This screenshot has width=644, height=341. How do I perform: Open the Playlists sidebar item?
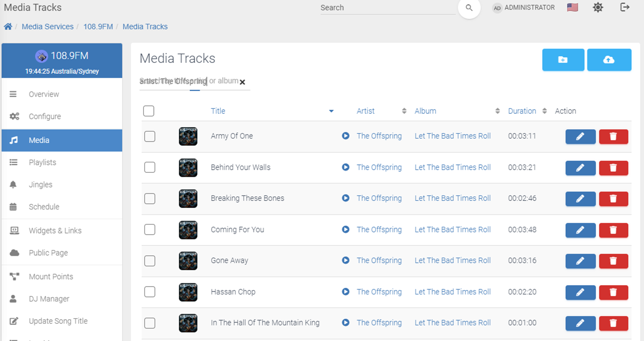62,162
